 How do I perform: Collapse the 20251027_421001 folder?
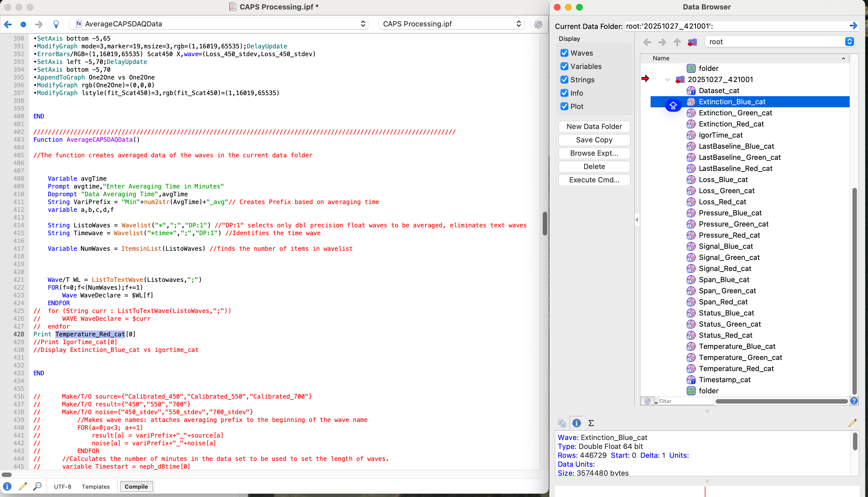click(667, 79)
